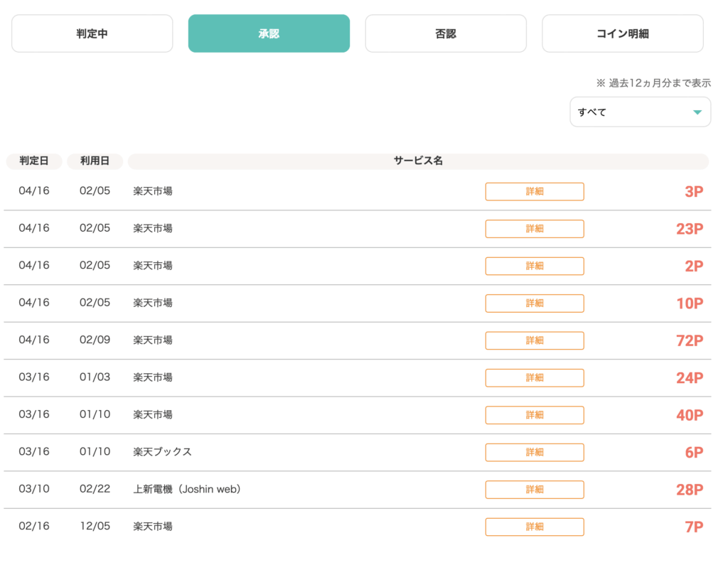Open 詳細 for the 3P 楽天市場 entry

tap(534, 192)
